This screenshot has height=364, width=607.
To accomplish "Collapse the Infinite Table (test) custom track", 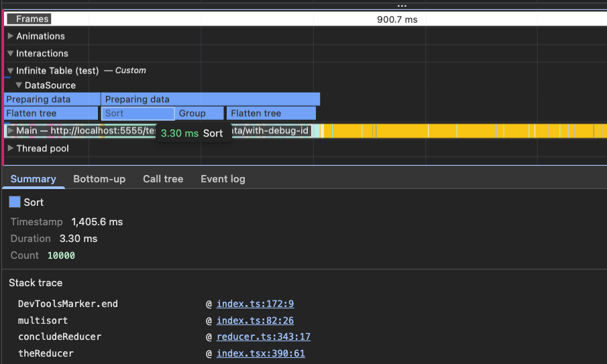I will 11,71.
